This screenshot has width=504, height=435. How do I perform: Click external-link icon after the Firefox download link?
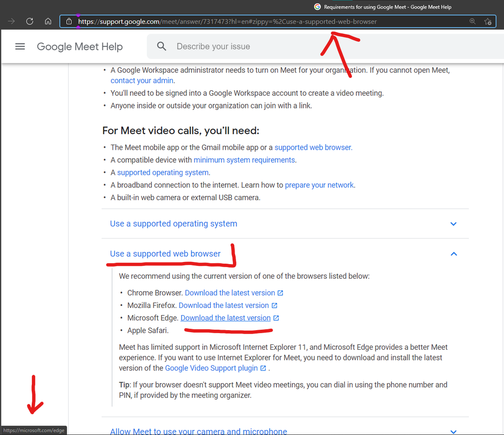pyautogui.click(x=274, y=305)
